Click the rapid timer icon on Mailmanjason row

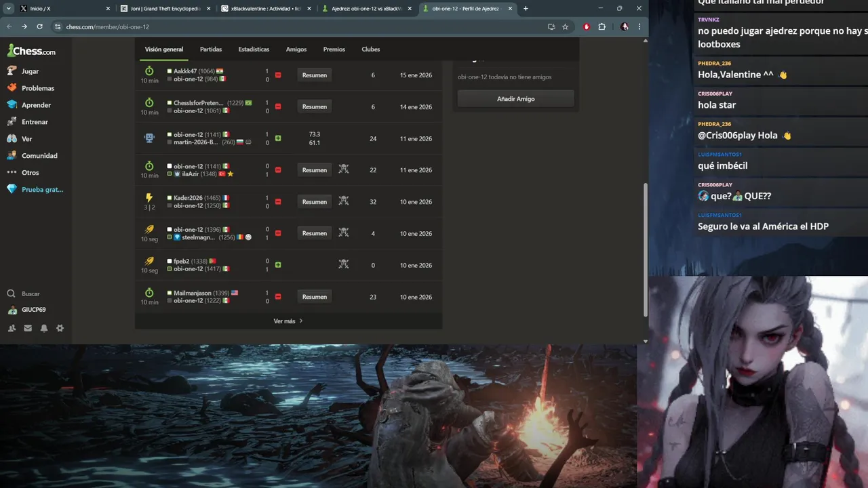point(149,292)
